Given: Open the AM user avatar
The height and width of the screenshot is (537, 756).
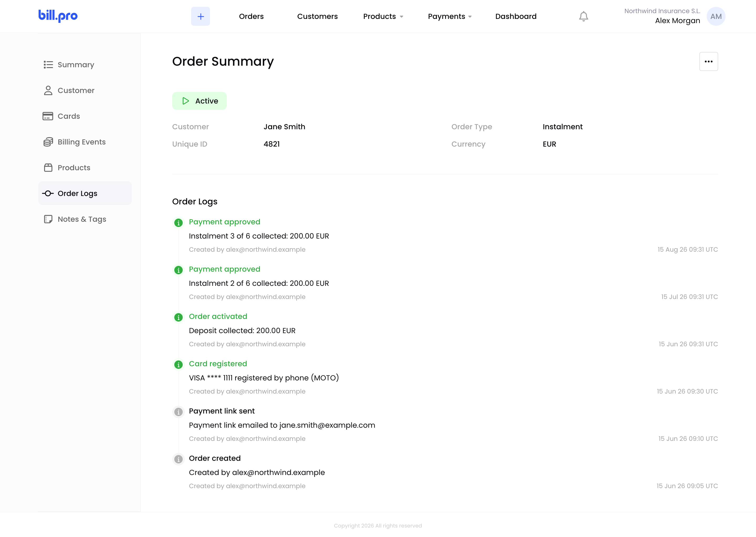Looking at the screenshot, I should coord(716,16).
